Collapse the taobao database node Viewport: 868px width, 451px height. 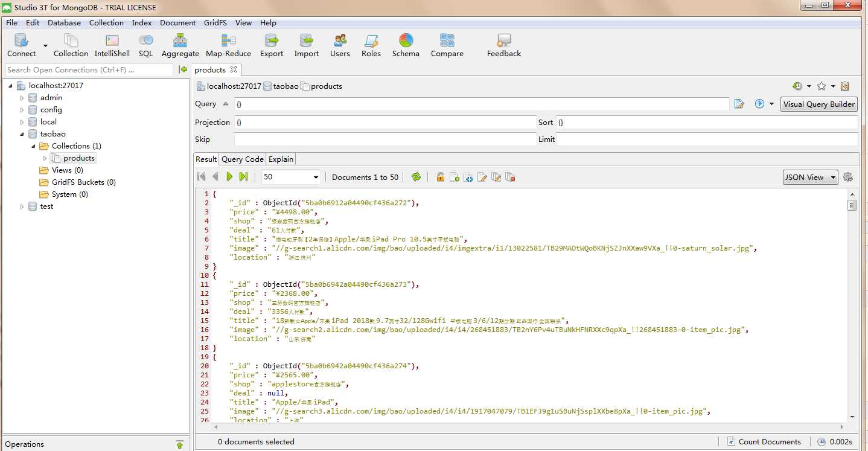(22, 134)
